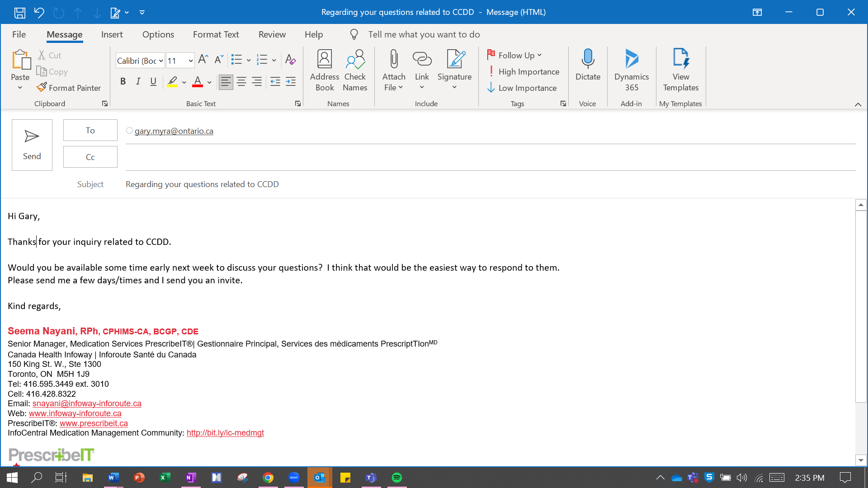Viewport: 868px width, 488px height.
Task: Open snayani@infoway-inforoute.ca email link
Action: [x=87, y=404]
